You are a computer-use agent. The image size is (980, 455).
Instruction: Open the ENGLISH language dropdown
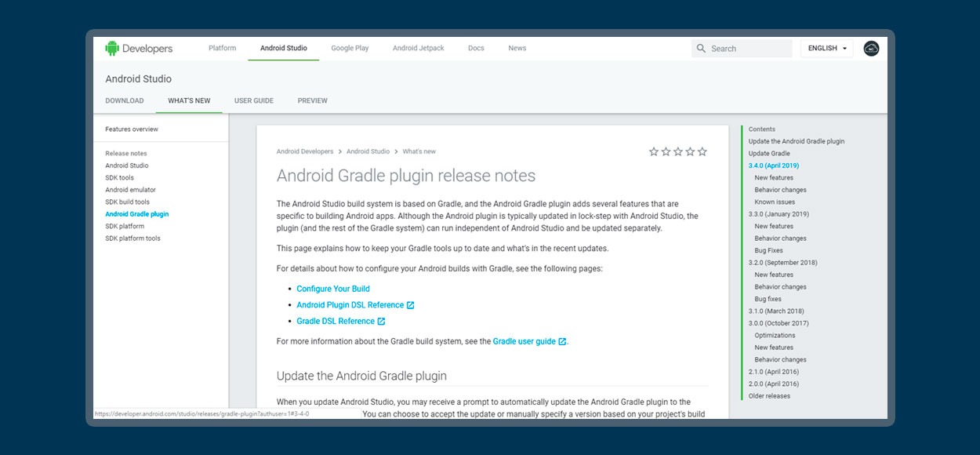827,49
